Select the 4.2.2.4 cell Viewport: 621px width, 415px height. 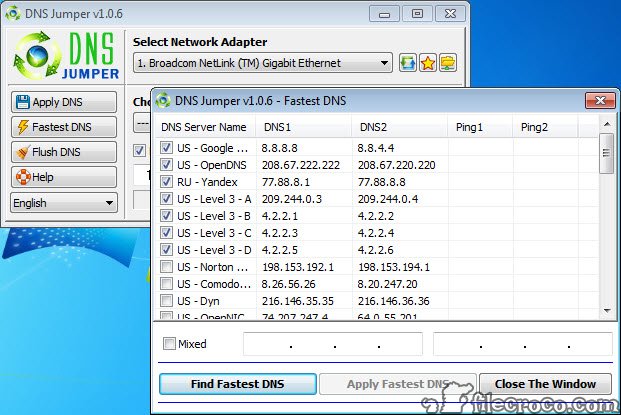click(376, 233)
